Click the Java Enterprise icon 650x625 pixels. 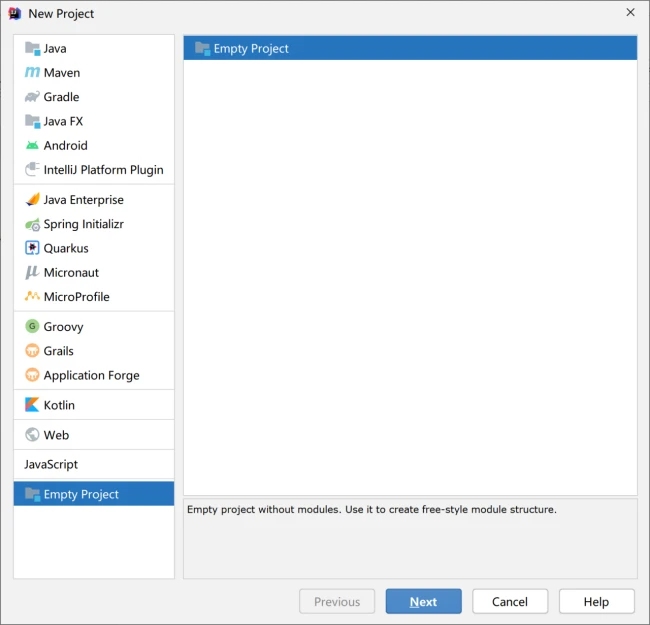pos(32,199)
